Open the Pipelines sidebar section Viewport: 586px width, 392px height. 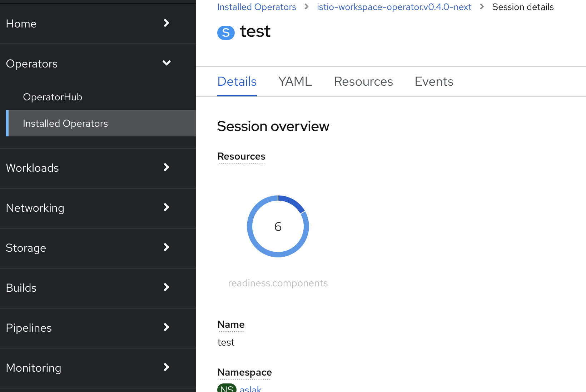[29, 328]
